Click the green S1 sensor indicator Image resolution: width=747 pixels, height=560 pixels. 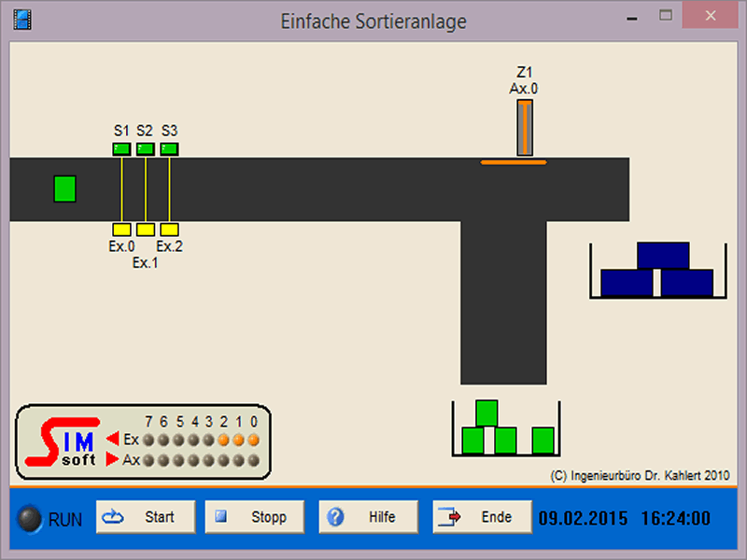(121, 148)
